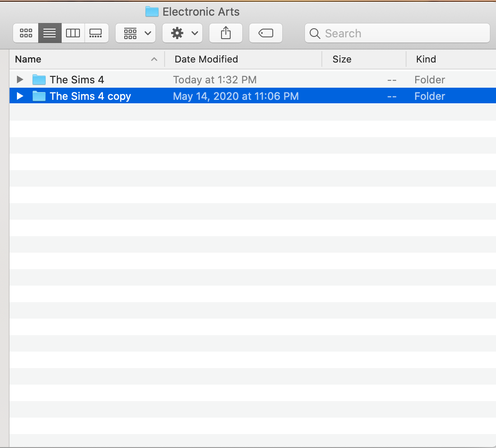Image resolution: width=496 pixels, height=448 pixels.
Task: Select The Sims 4 folder name
Action: (77, 80)
